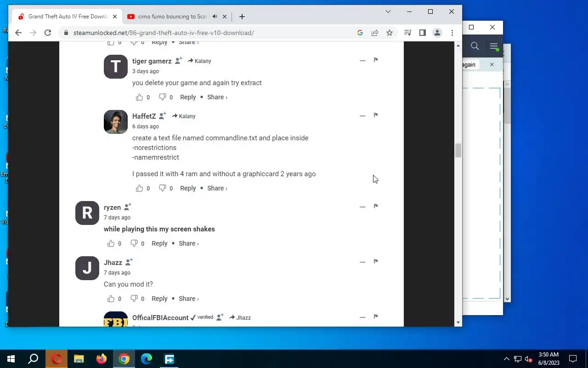Toggle Chrome side panel
This screenshot has height=368, width=588.
tap(423, 33)
